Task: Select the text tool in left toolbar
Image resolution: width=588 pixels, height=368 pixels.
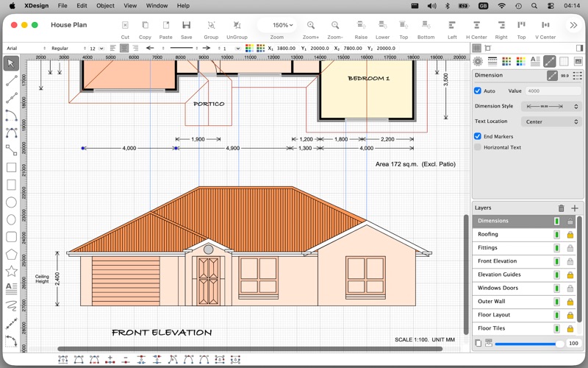Action: [11, 288]
